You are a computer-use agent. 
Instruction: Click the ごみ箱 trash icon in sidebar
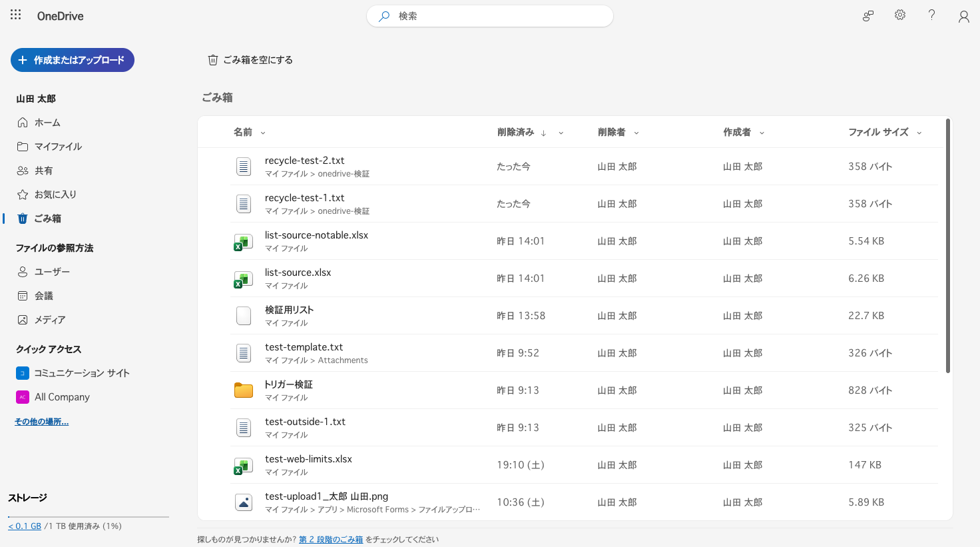(x=23, y=219)
